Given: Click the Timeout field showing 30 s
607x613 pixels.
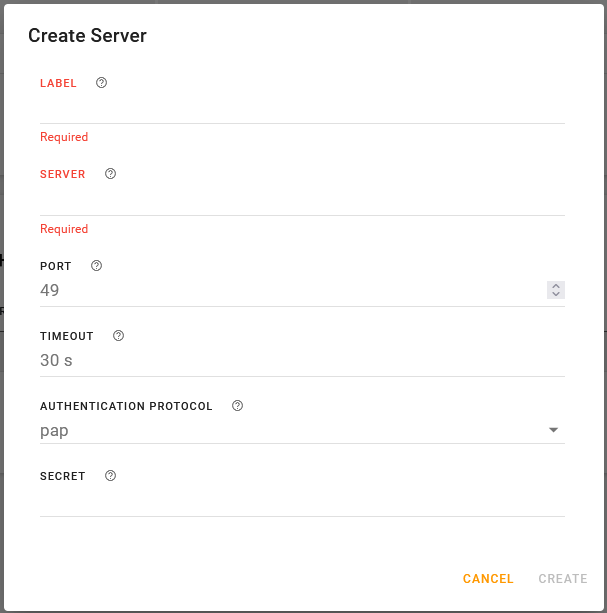Looking at the screenshot, I should [x=300, y=361].
